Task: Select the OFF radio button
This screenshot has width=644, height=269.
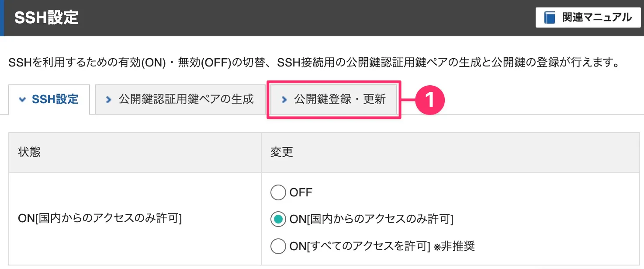Action: (278, 192)
